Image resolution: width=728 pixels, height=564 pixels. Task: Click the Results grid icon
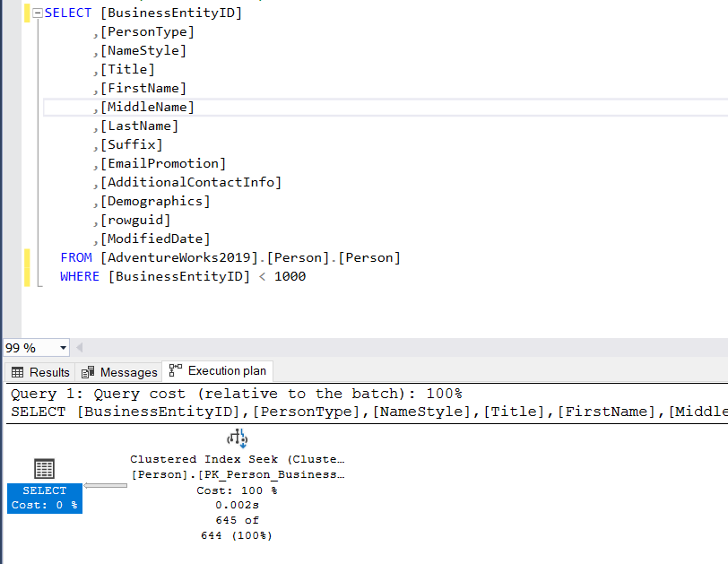pos(17,372)
